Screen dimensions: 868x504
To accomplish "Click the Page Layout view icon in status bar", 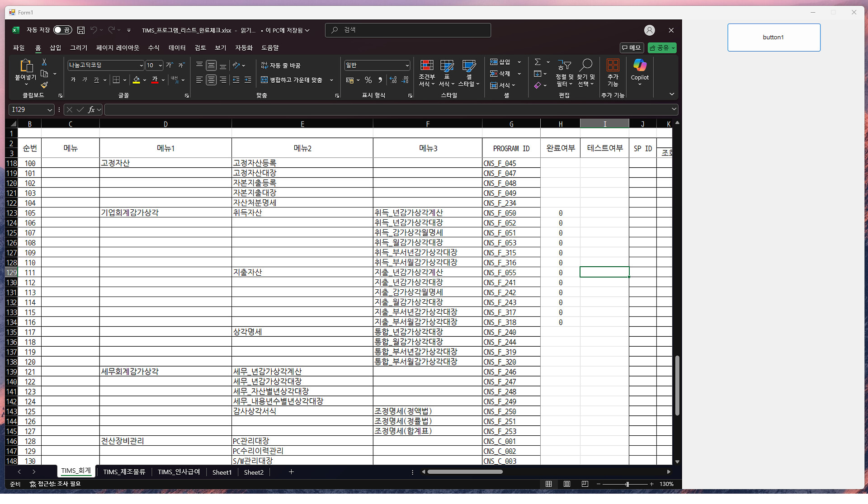I will (x=567, y=484).
